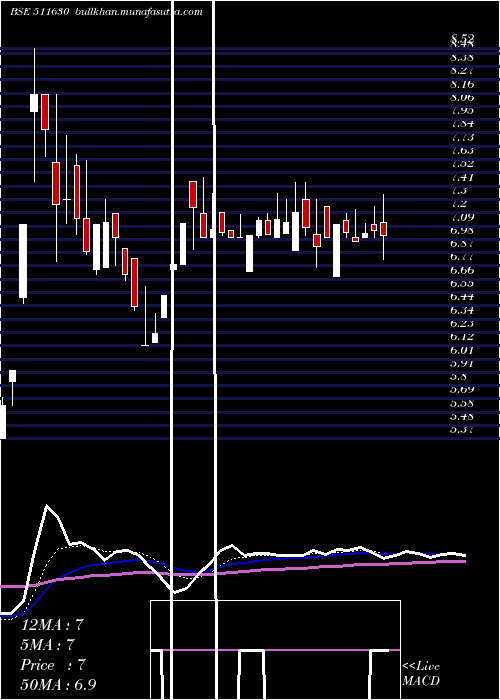The height and width of the screenshot is (700, 500).
Task: Click the Price : 7 legend text
Action: (53, 665)
